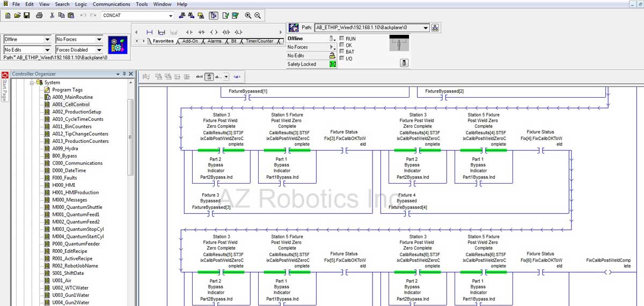
Task: Toggle auto-hide pin of Controller Organizer
Action: coord(125,74)
